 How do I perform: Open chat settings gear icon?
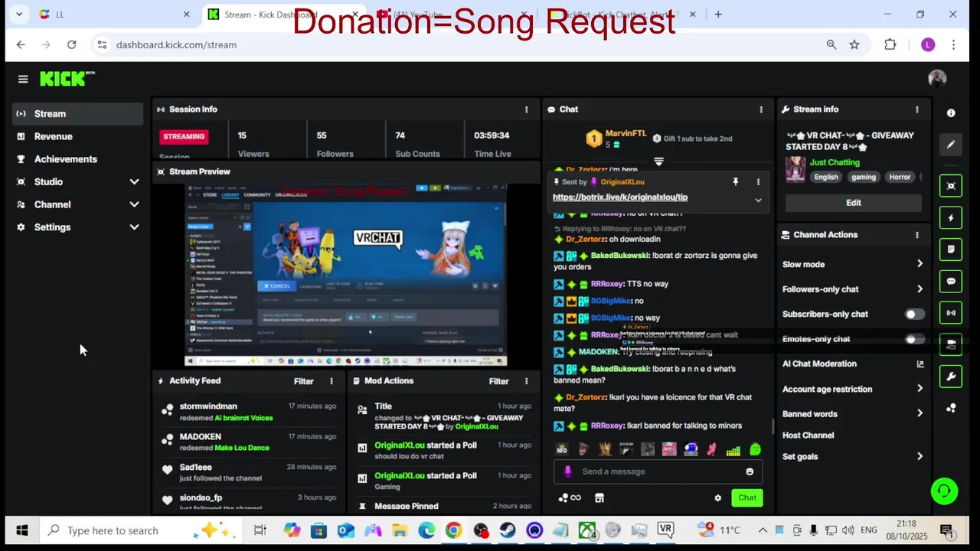[x=717, y=498]
